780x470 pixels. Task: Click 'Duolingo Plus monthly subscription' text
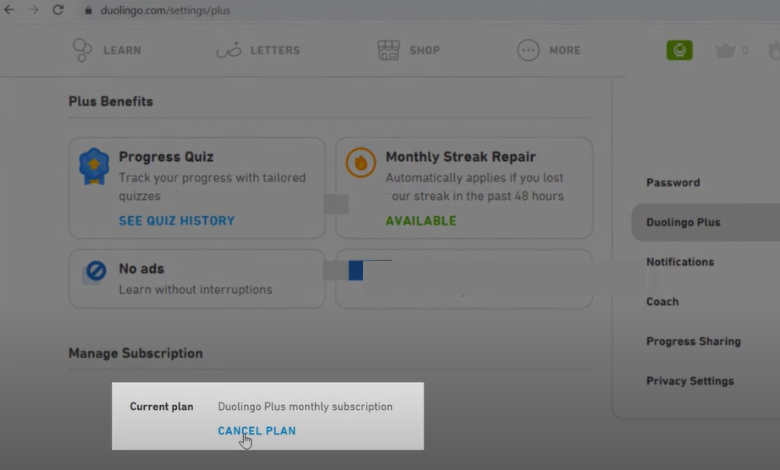coord(305,406)
